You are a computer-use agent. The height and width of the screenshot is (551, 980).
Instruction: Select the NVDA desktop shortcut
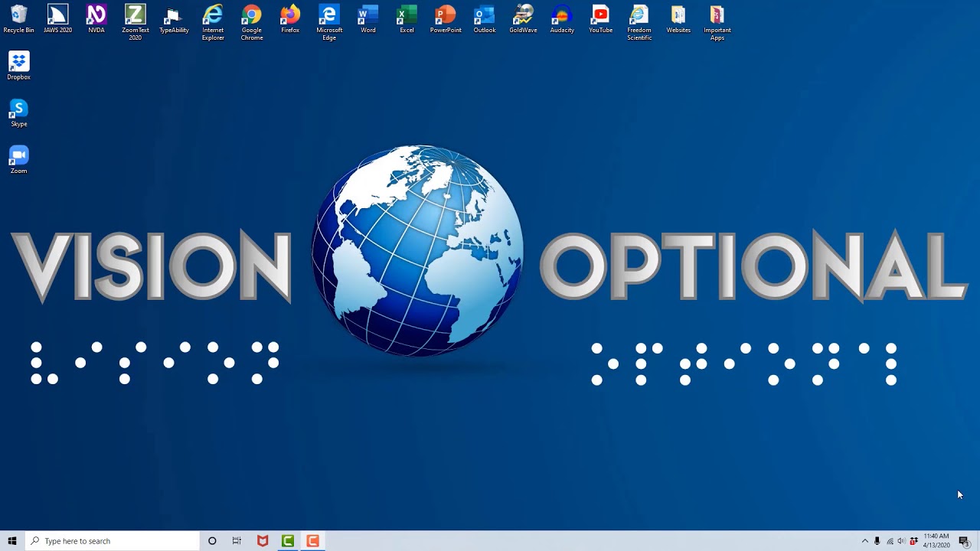coord(96,20)
